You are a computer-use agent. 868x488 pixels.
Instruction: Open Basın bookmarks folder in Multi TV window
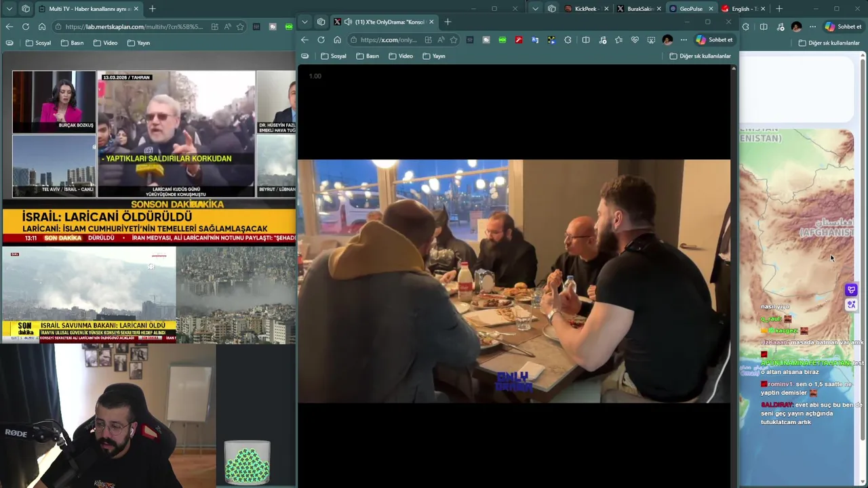(72, 43)
